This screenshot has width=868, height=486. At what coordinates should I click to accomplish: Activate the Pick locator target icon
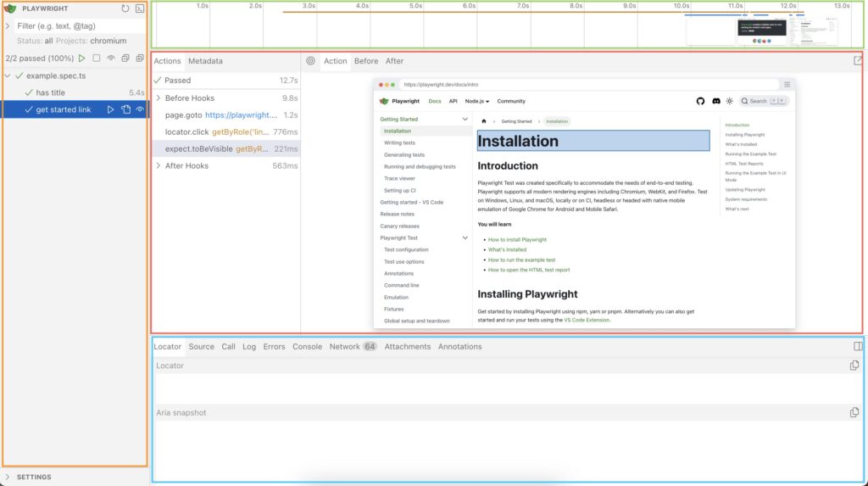click(x=310, y=61)
